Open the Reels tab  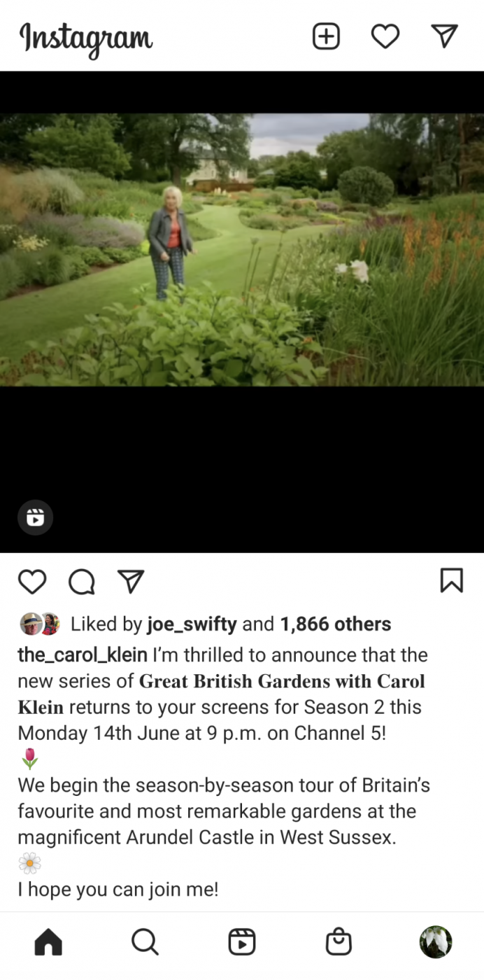(242, 942)
